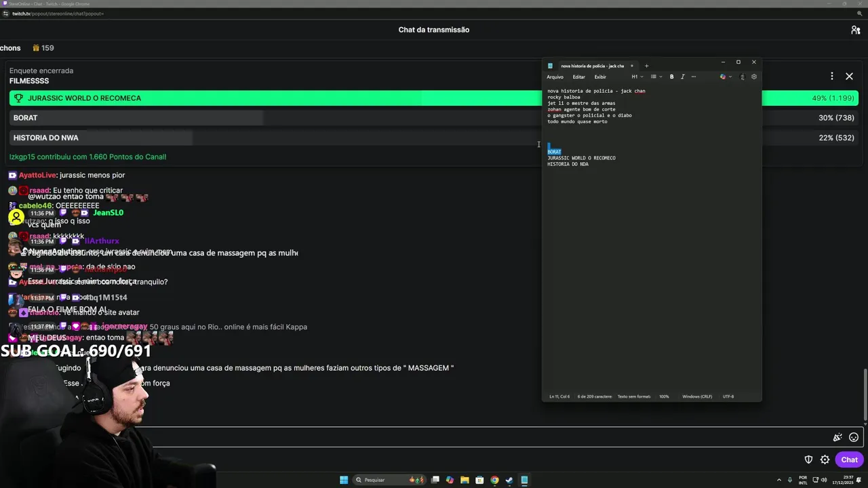Open the Exibir menu in Notepad

coord(600,77)
